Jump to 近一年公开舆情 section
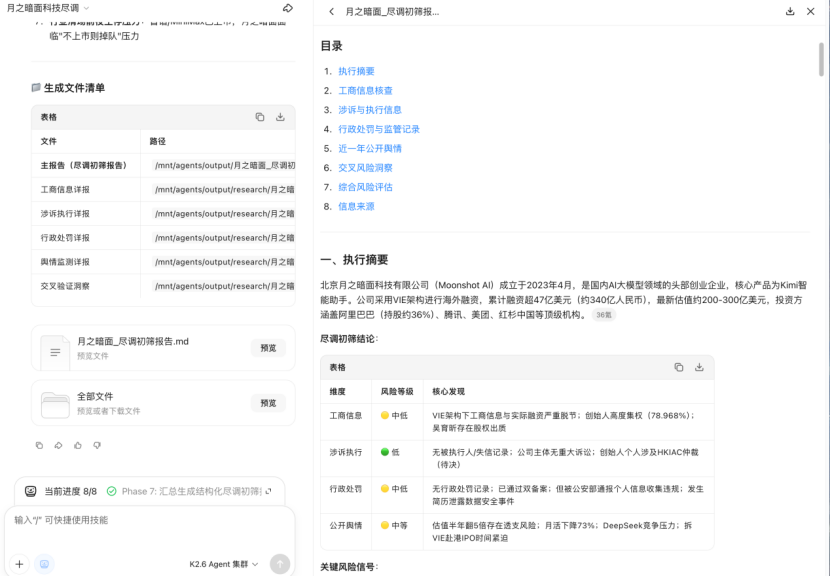Screen dimensions: 830x576 pos(369,148)
